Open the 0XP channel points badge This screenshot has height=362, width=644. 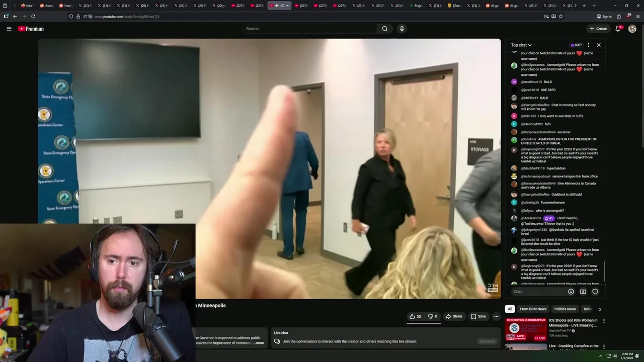coord(576,45)
